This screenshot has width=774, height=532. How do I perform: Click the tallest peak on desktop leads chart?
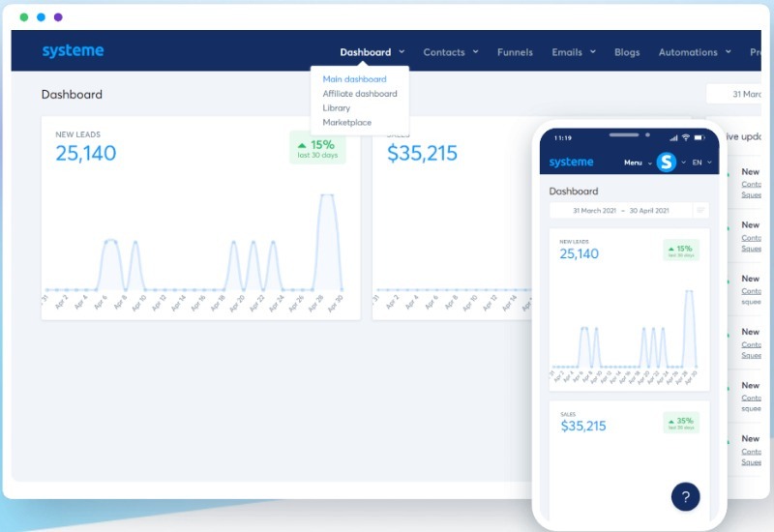pyautogui.click(x=327, y=195)
